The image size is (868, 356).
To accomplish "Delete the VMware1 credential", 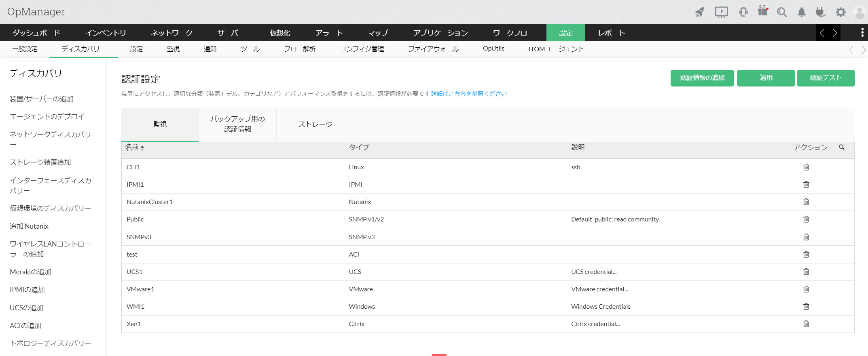I will 806,289.
